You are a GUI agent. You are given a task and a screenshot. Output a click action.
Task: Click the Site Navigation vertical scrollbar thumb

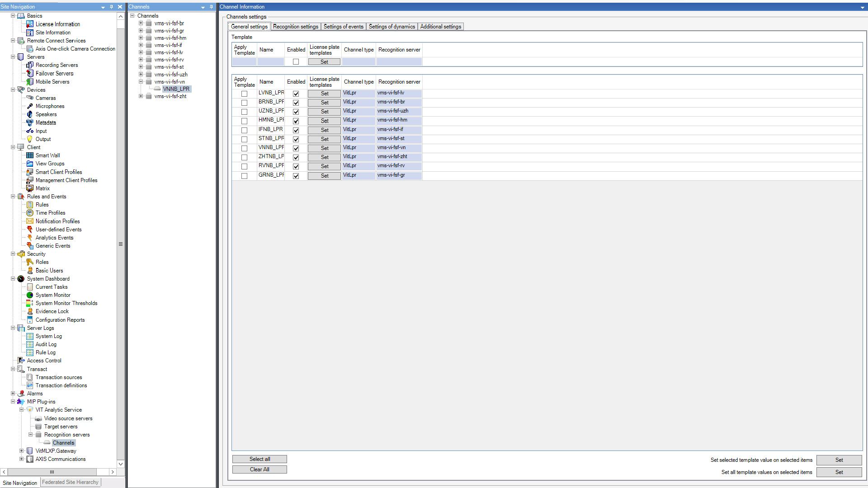121,244
